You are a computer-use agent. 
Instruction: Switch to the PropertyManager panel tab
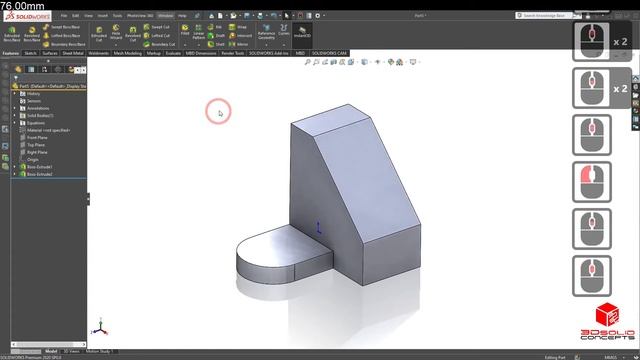(x=31, y=69)
